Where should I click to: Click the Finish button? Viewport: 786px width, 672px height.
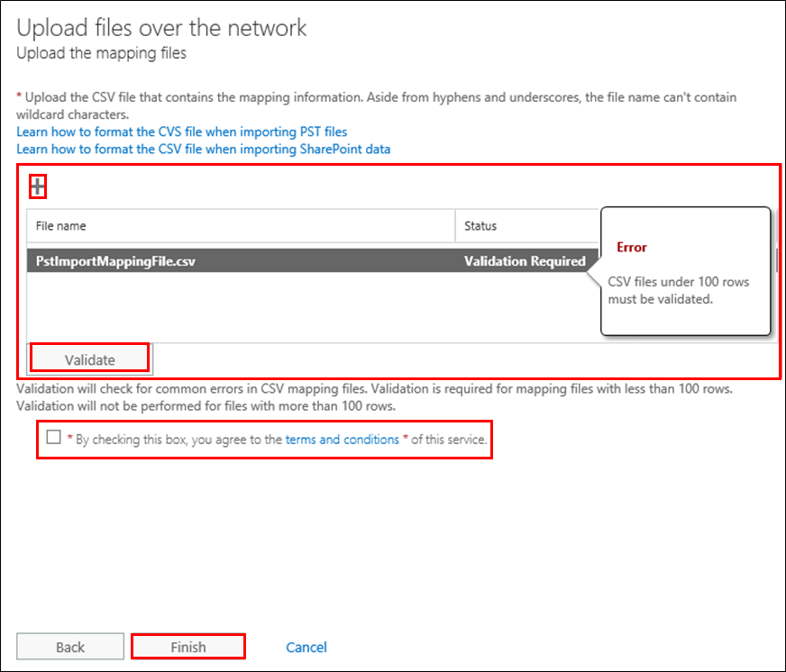click(x=188, y=647)
